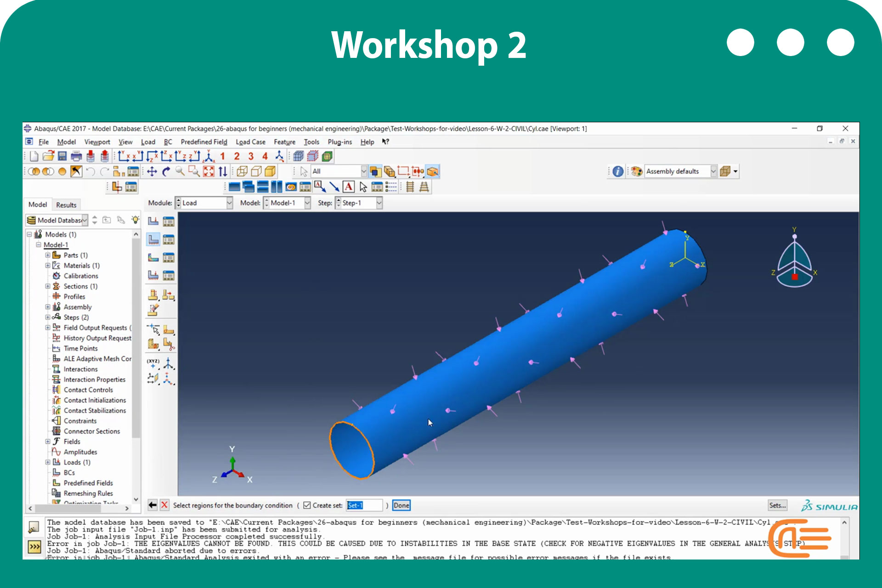Image resolution: width=882 pixels, height=588 pixels.
Task: Click the Create Datum Axis tool
Action: (169, 363)
